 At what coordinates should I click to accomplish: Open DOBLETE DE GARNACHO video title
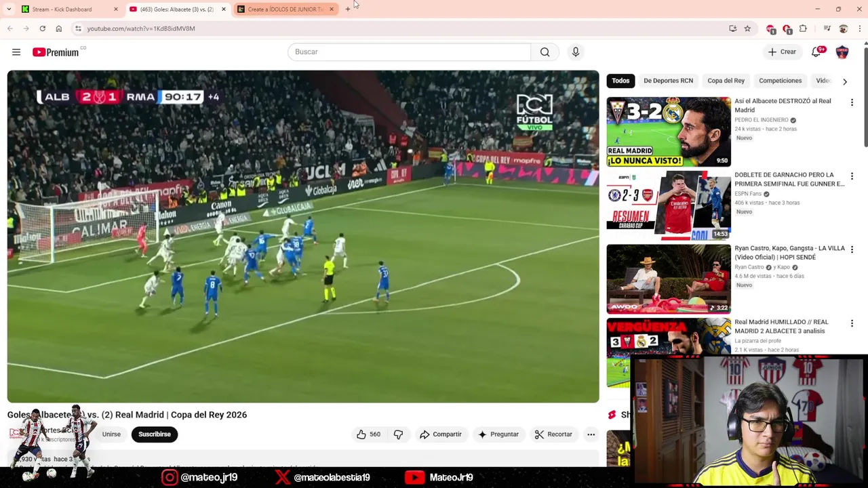(x=789, y=179)
